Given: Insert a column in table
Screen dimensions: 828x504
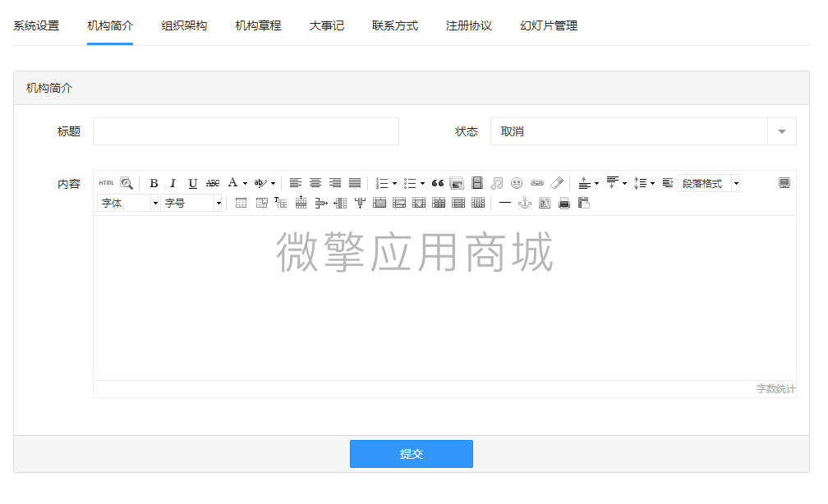Looking at the screenshot, I should point(340,204).
